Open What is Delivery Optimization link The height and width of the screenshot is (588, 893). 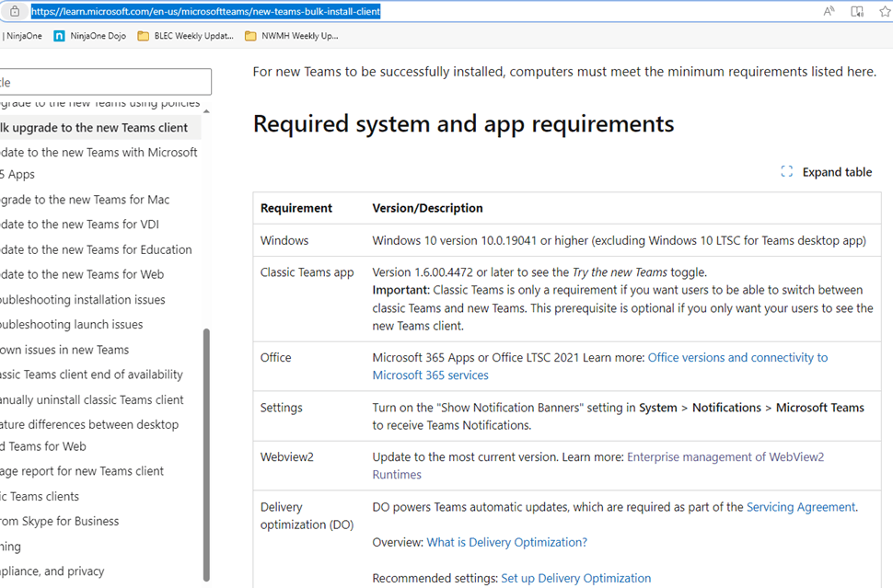(506, 542)
